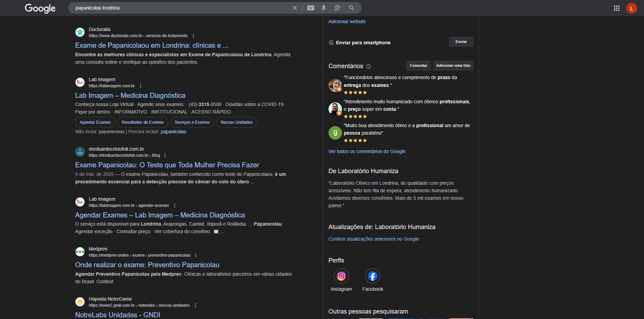
Task: Click the favicon of the Agendar Exames result
Action: (80, 202)
